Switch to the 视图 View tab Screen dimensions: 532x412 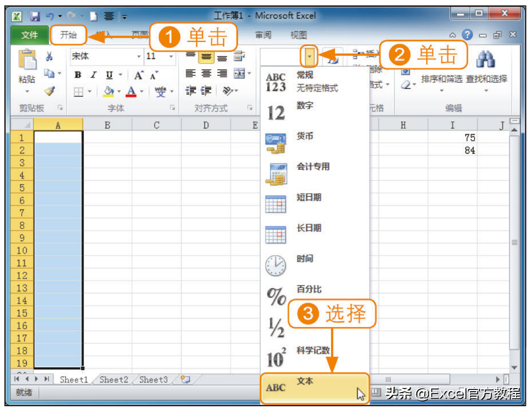(x=298, y=35)
